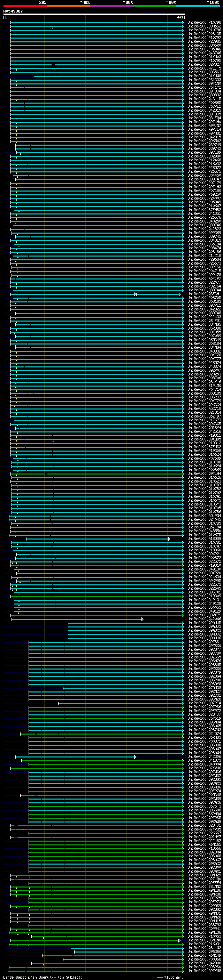Click the purple ~60% legend segment

pos(111,6)
